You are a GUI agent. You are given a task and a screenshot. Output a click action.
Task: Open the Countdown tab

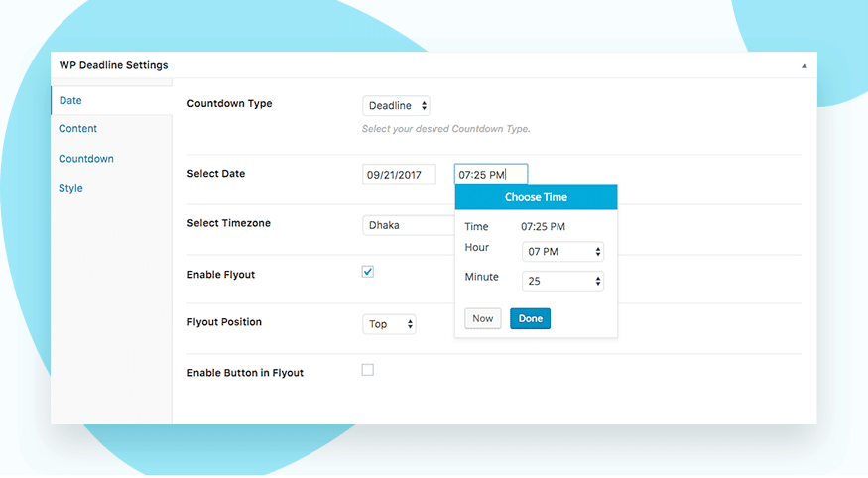point(85,159)
